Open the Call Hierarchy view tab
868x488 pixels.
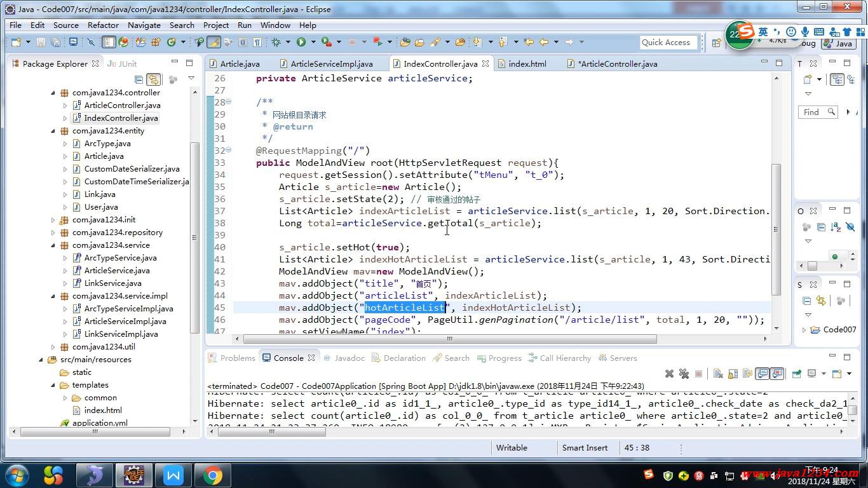pyautogui.click(x=565, y=358)
